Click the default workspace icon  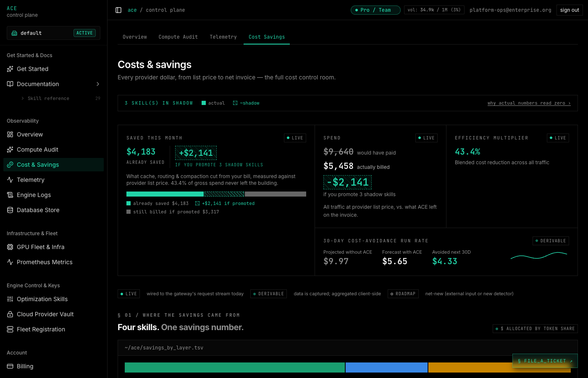pyautogui.click(x=14, y=33)
